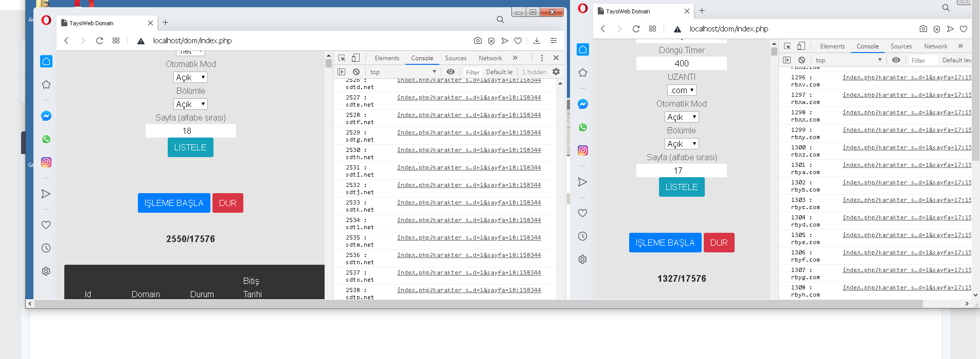980x359 pixels.
Task: Click search icon in left window tab bar
Action: coord(501,20)
